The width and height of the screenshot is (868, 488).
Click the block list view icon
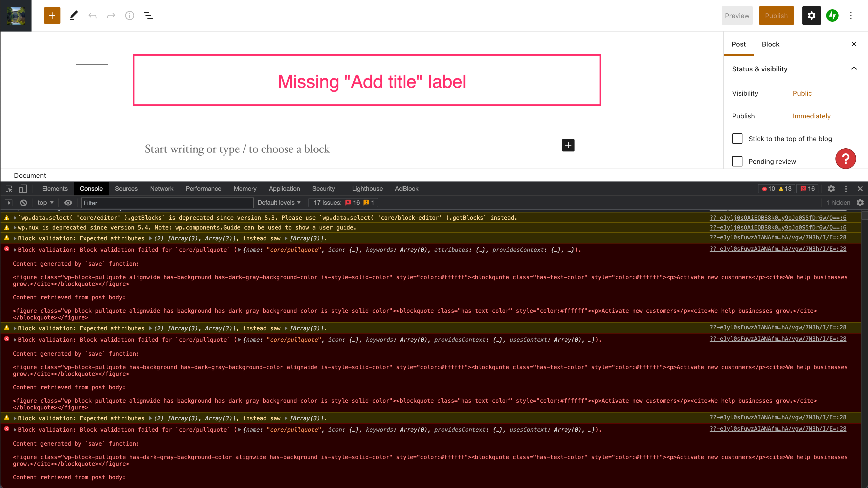point(149,16)
